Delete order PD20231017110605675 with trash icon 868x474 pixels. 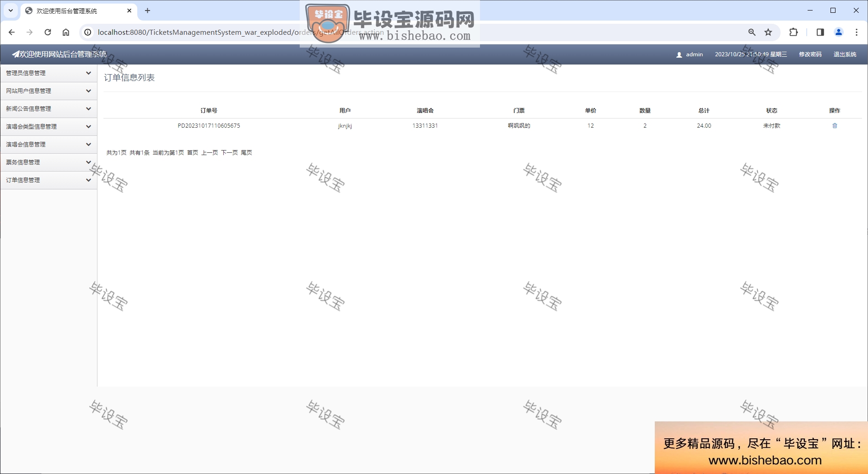(835, 126)
